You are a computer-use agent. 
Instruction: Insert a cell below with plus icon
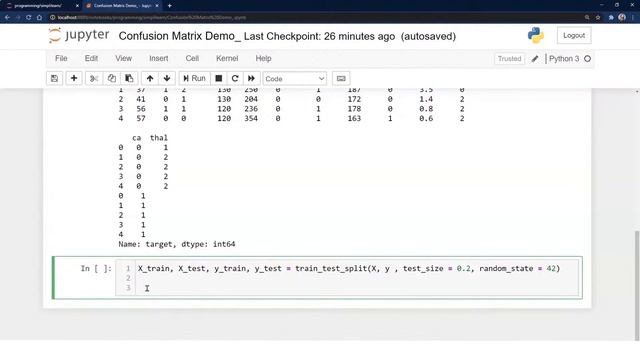74,78
